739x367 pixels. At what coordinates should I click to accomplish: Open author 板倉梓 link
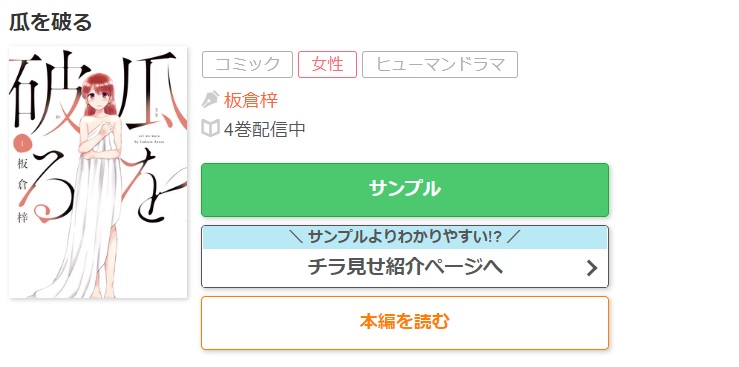coord(251,100)
